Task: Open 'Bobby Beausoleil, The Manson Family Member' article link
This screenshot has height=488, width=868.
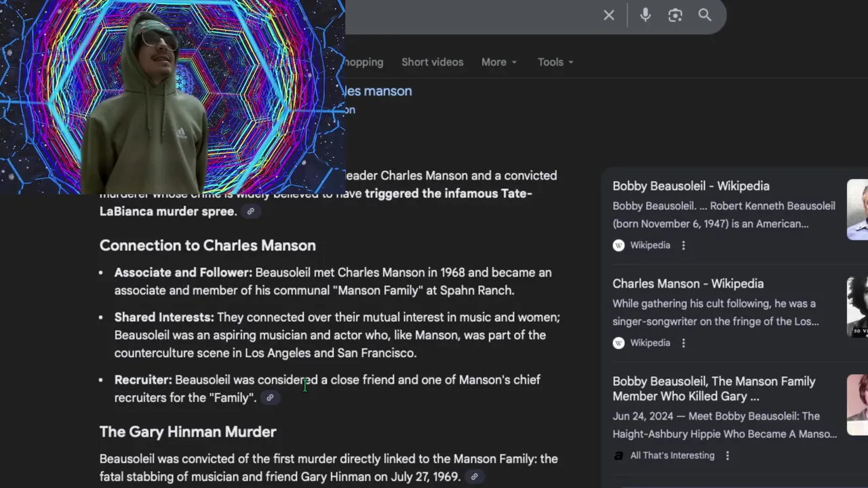Action: click(714, 388)
